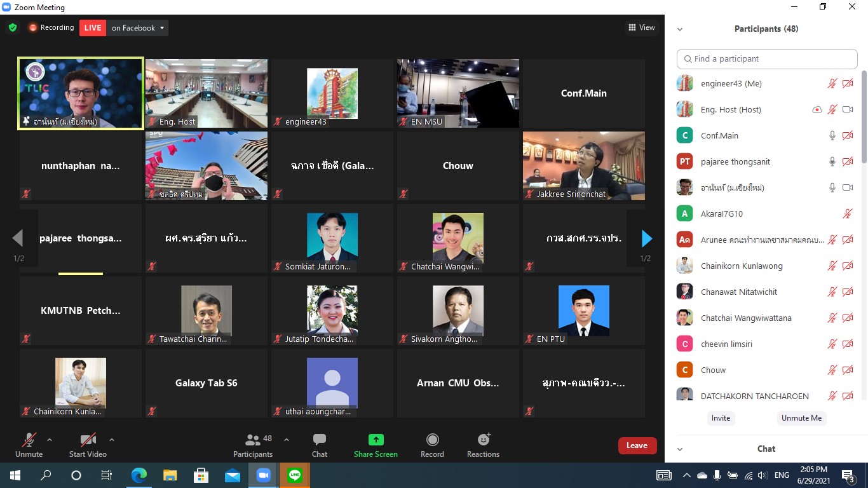Screen dimensions: 868x488
Task: Click stopped video icon for pajaree thongsanit
Action: [x=848, y=161]
